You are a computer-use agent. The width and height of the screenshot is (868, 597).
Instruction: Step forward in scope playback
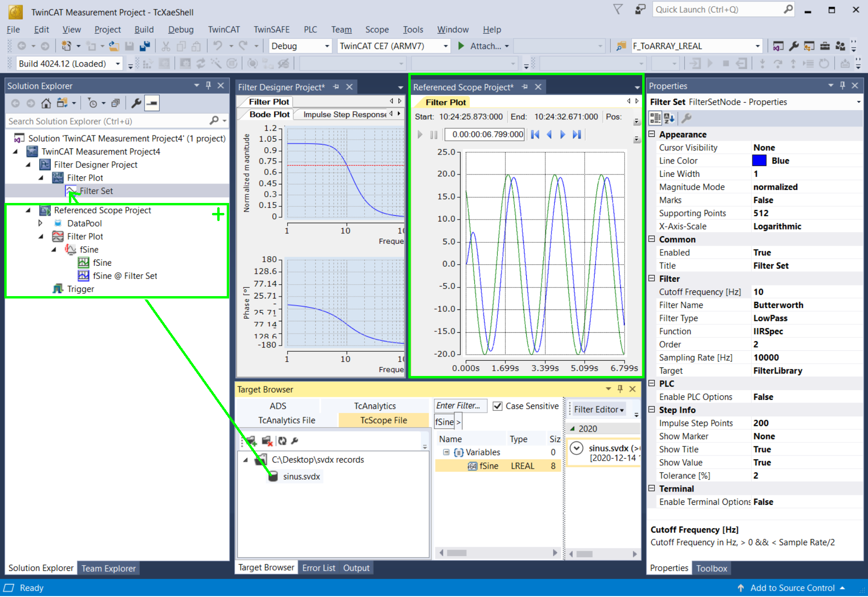(x=563, y=135)
